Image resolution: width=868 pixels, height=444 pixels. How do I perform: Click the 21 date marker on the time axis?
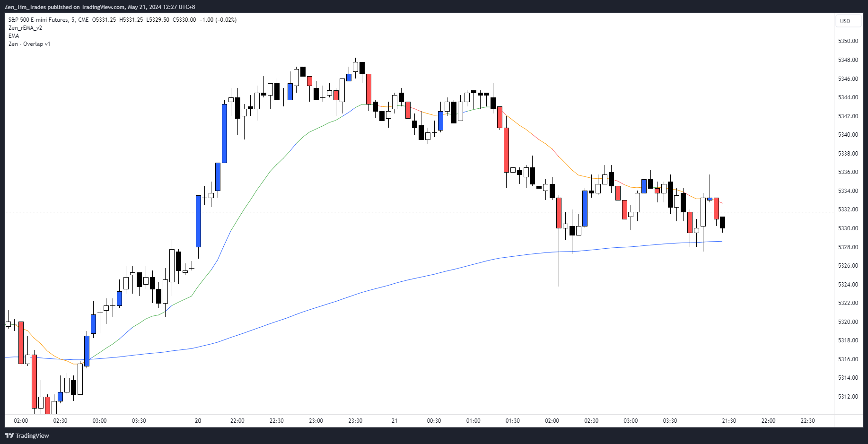[394, 420]
